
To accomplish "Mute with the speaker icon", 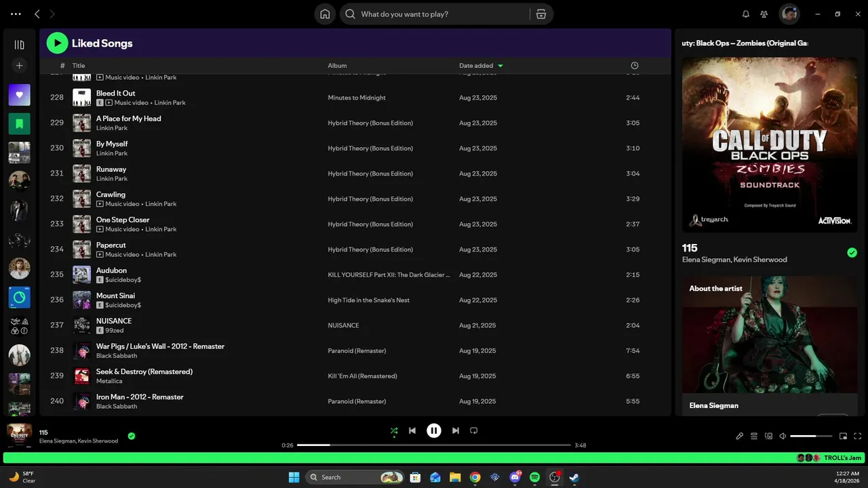I will coord(783,436).
